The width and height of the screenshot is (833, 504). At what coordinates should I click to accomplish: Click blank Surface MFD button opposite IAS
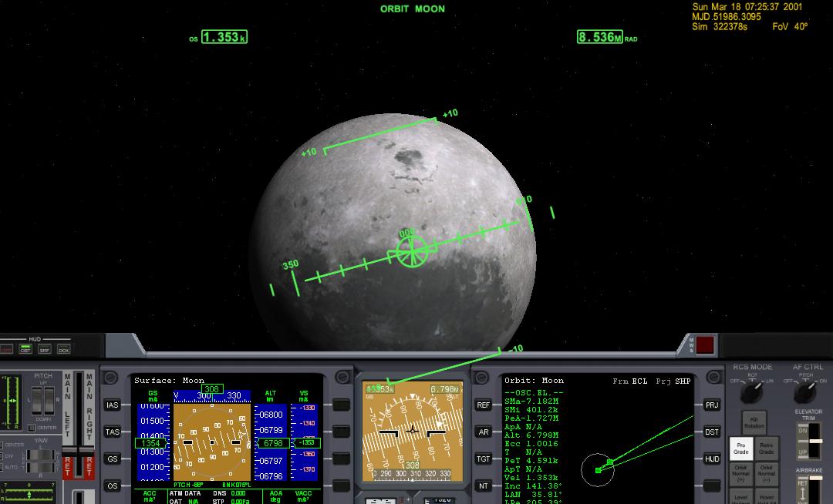click(x=341, y=405)
